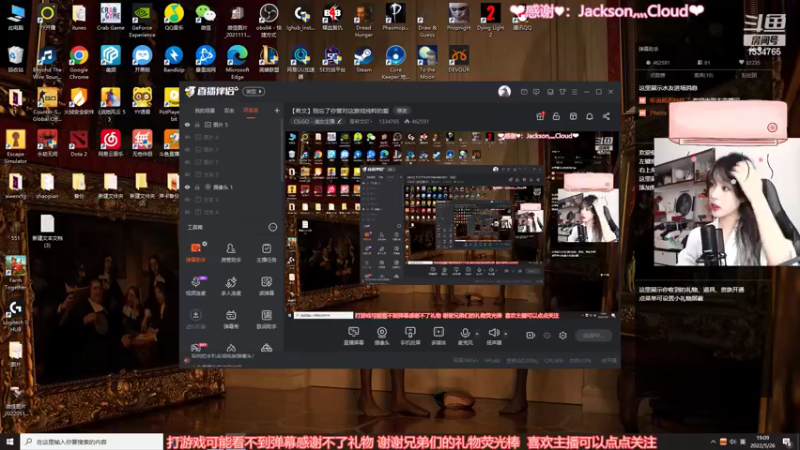The height and width of the screenshot is (450, 800).
Task: Select the Microsoft Edge desktop icon
Action: (237, 62)
